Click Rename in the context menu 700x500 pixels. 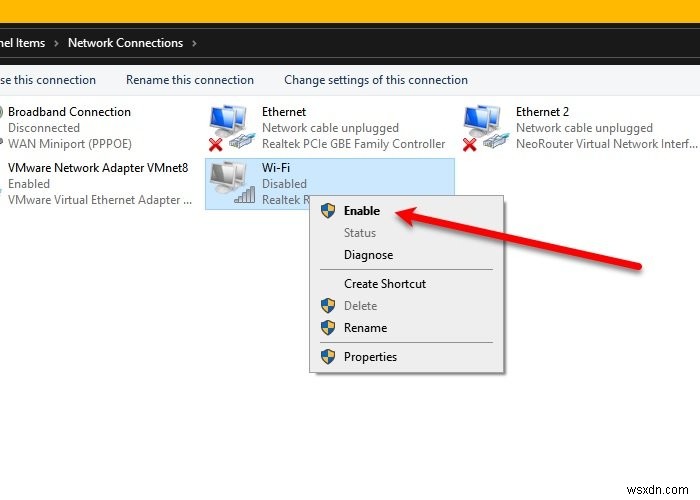tap(365, 328)
